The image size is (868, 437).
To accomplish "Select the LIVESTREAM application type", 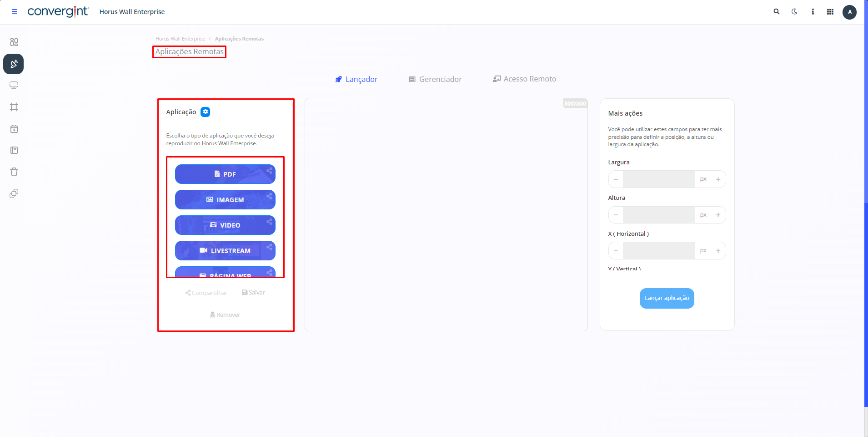I will point(225,251).
